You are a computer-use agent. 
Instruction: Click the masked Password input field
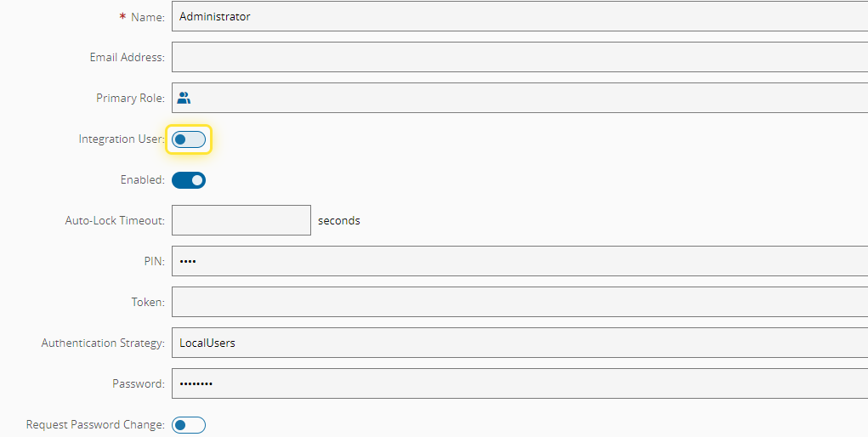coord(519,383)
